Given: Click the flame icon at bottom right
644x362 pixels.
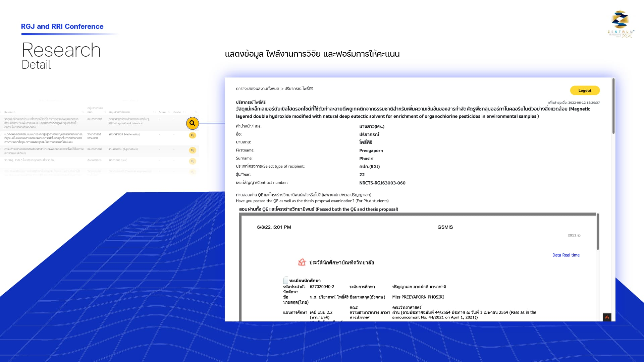Looking at the screenshot, I should click(607, 317).
